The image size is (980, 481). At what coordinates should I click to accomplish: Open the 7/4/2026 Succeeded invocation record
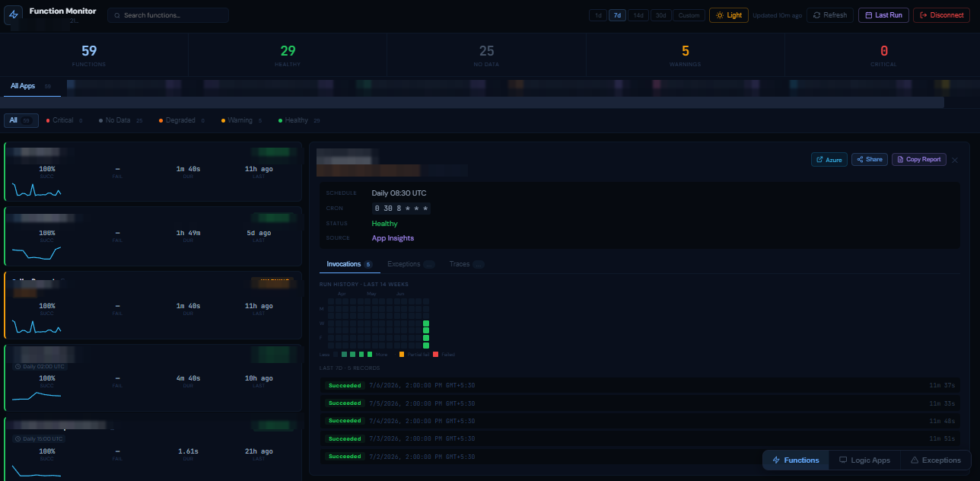(639, 421)
